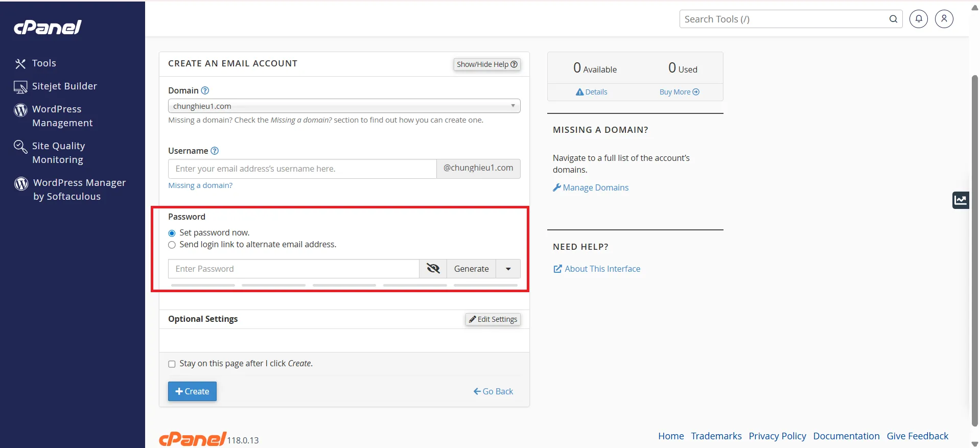Click the 0 Available count
The image size is (980, 448).
coord(595,68)
